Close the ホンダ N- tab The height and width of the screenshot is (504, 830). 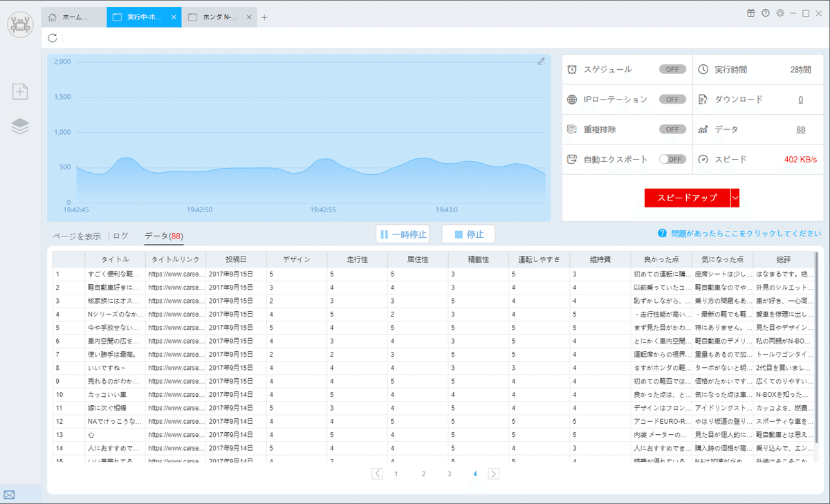249,17
